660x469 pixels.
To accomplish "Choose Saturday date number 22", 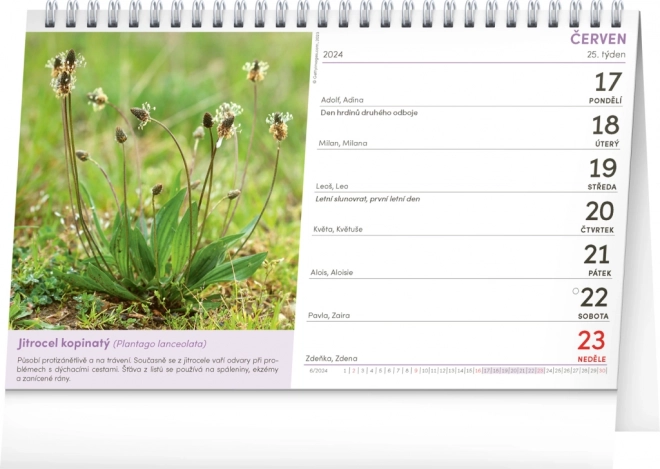I will [596, 297].
